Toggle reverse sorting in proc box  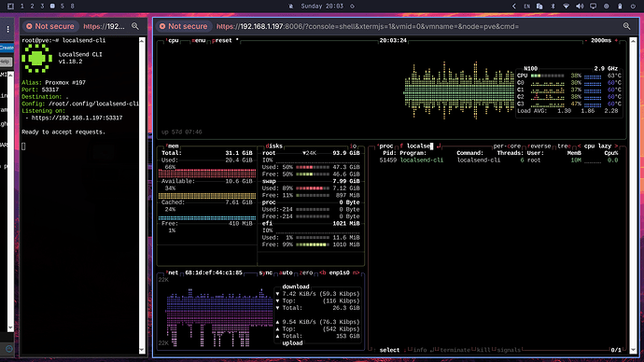point(539,146)
